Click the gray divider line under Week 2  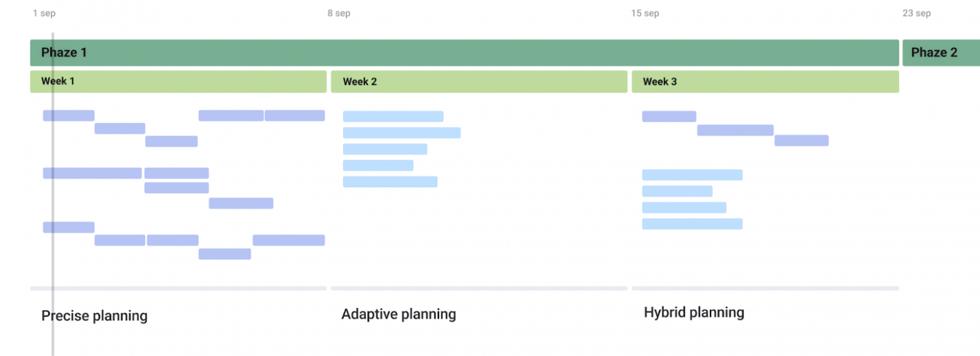click(479, 289)
